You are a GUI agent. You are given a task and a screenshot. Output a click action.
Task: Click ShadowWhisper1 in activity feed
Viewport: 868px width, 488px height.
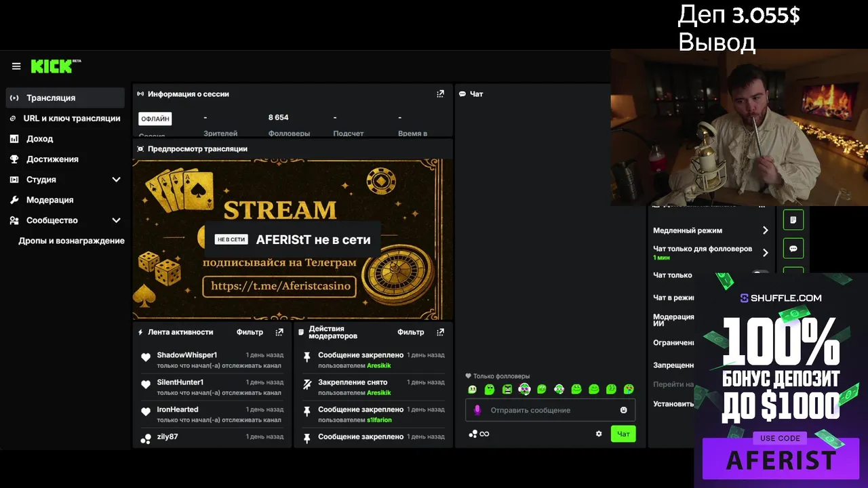[187, 355]
